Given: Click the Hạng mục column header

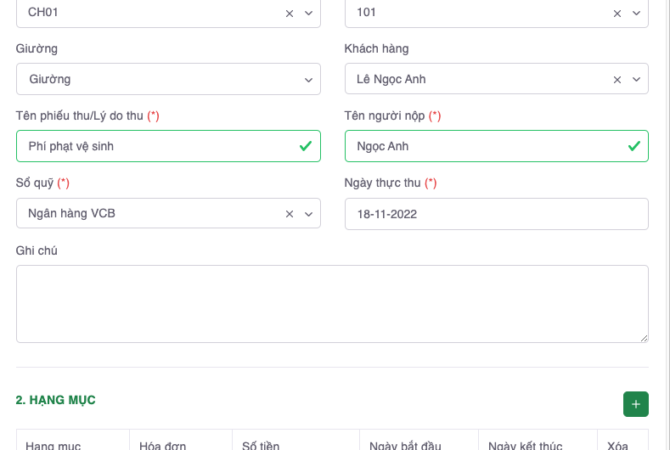Looking at the screenshot, I should pyautogui.click(x=54, y=445).
